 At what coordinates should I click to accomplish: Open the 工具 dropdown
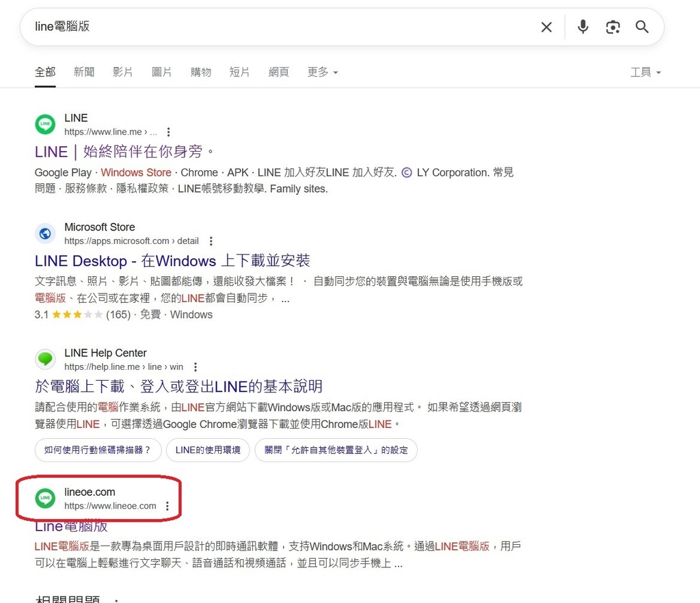(645, 72)
